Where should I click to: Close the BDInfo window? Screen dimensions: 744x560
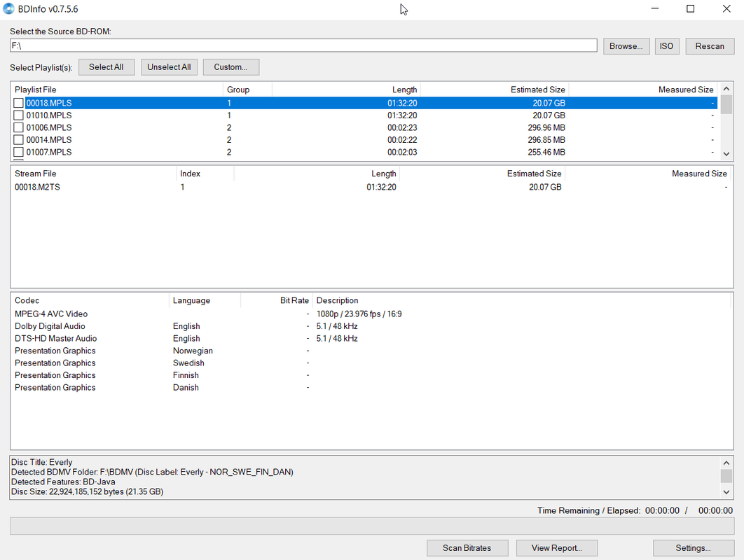click(726, 8)
